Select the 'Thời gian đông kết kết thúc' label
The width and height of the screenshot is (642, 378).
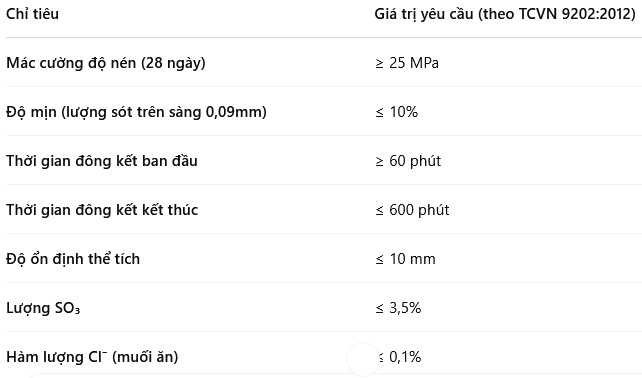click(x=102, y=210)
